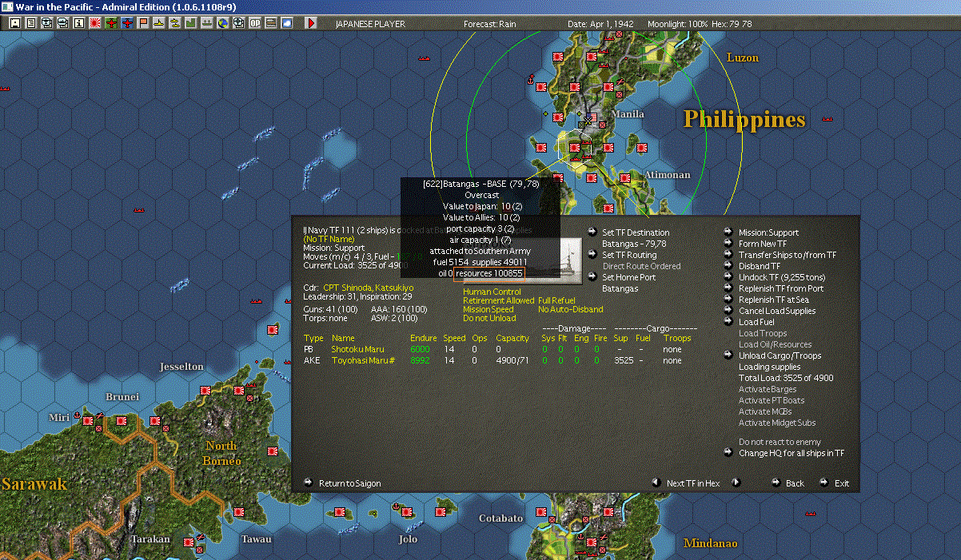
Task: Toggle the Retirement Allowed setting
Action: click(x=498, y=301)
